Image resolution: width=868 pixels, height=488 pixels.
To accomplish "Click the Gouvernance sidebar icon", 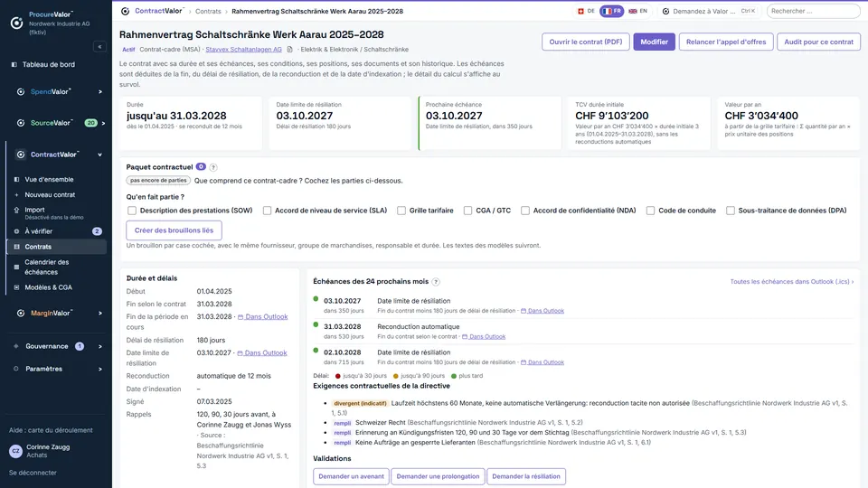I will click(x=16, y=346).
